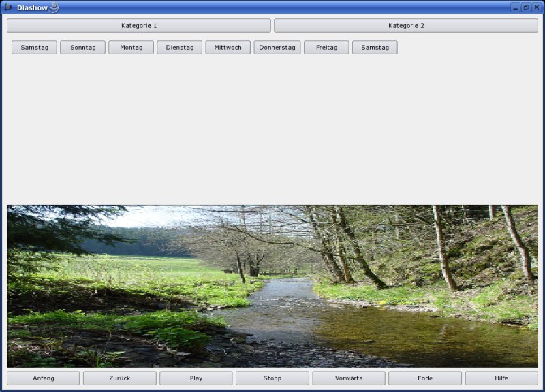Open Hilfe for help

coord(501,378)
